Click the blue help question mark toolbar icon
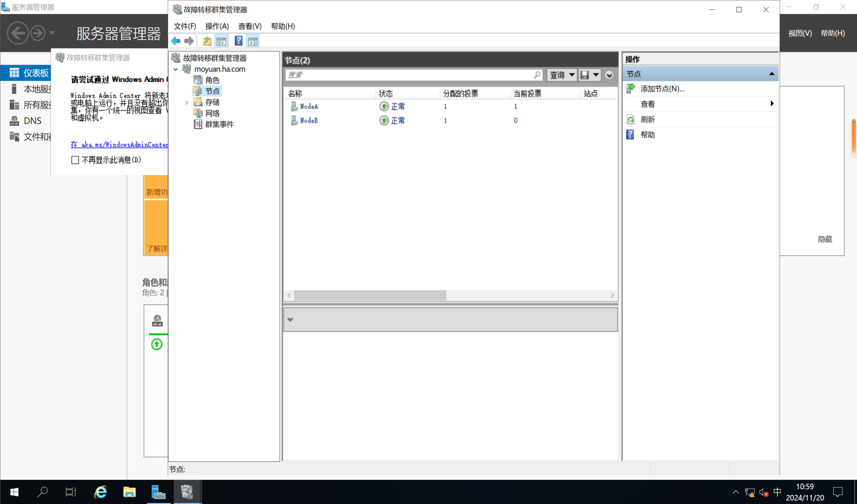Viewport: 857px width, 504px height. pos(239,41)
